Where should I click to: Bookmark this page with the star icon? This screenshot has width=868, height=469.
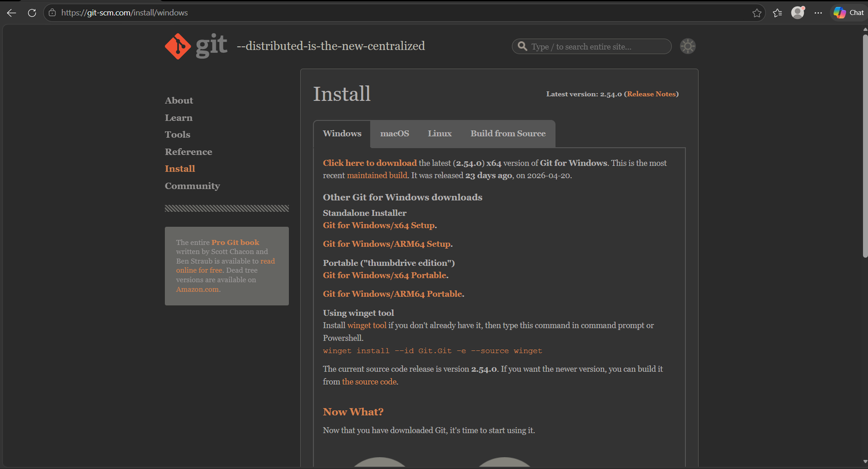(x=757, y=13)
